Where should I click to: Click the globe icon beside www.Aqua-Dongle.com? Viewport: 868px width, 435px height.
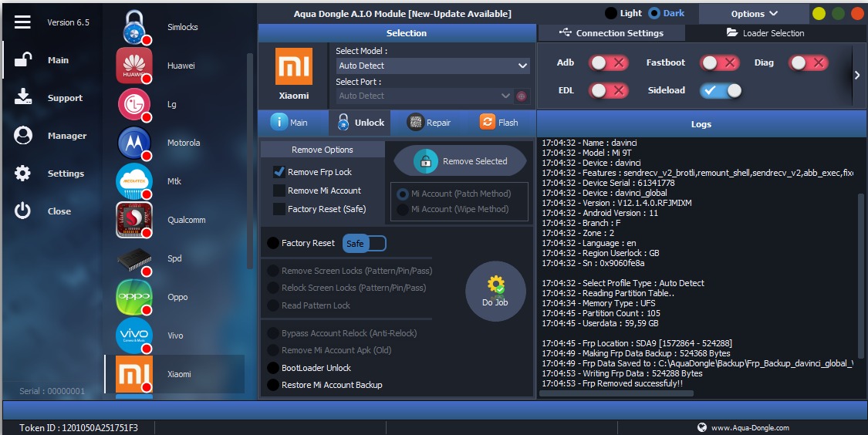(x=702, y=427)
